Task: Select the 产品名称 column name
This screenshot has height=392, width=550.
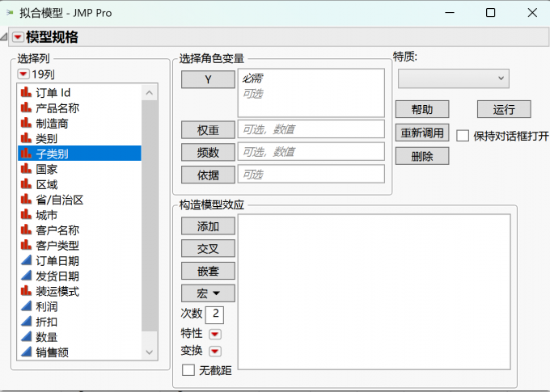Action: point(57,107)
